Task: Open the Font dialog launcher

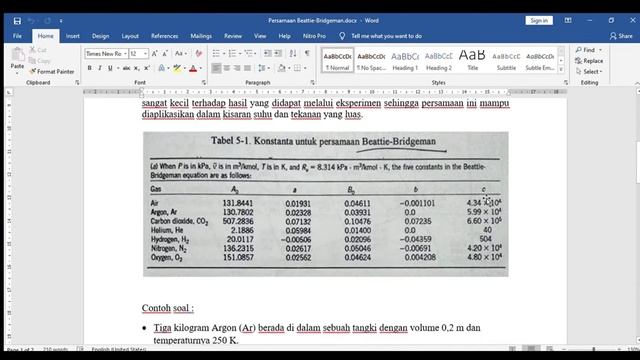Action: (x=204, y=82)
